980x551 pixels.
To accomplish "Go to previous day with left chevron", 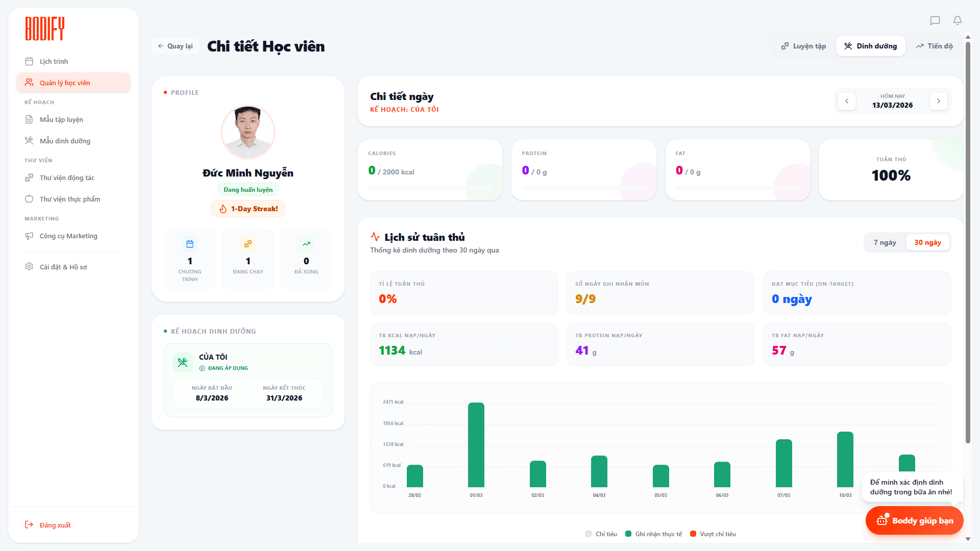I will click(x=847, y=101).
